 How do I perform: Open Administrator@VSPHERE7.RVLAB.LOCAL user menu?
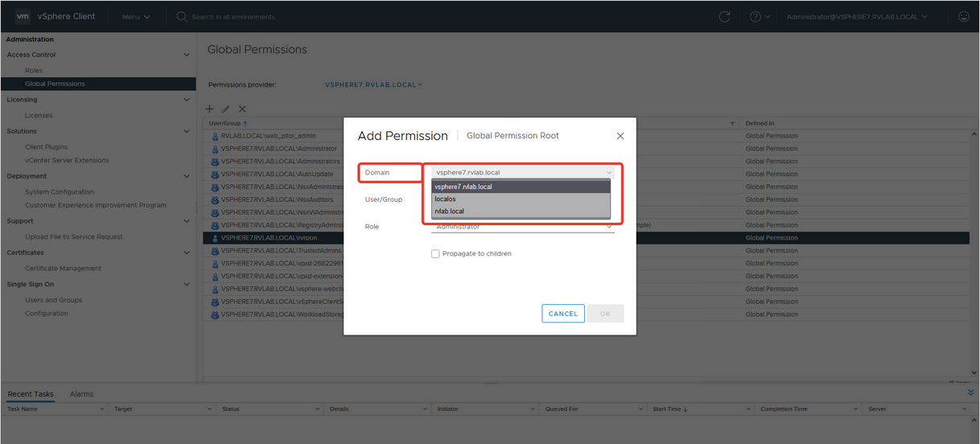click(x=857, y=16)
